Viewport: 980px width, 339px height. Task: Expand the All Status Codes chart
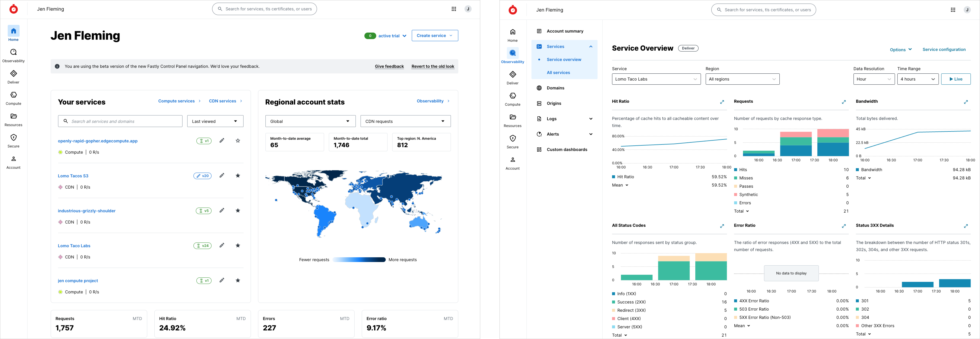pos(722,226)
